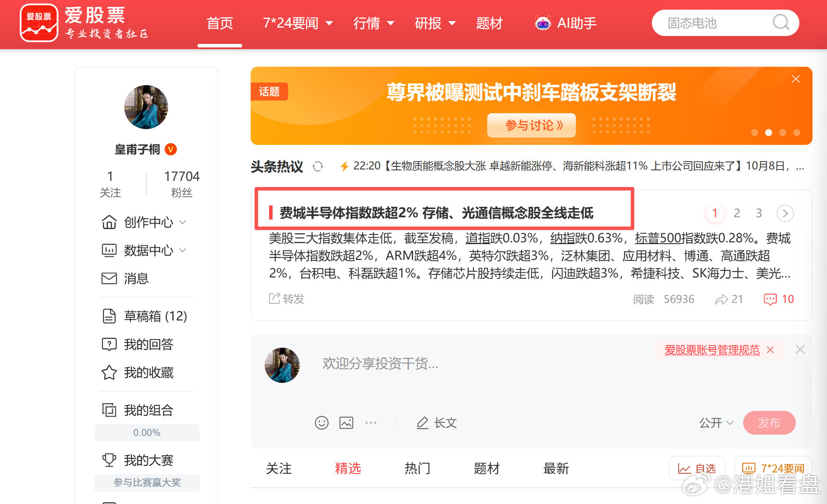Switch to the 精选 feed tab
Image resolution: width=827 pixels, height=504 pixels.
(x=348, y=468)
